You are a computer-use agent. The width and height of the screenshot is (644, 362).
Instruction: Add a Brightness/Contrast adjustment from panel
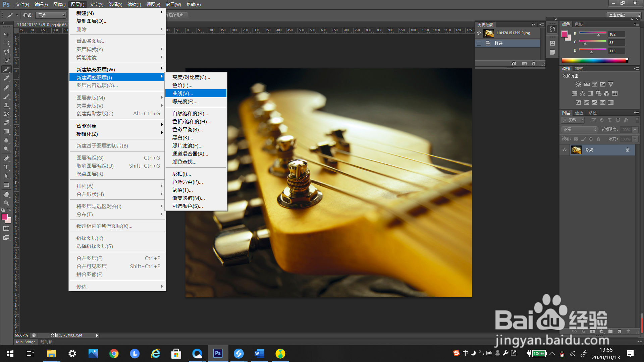pos(578,84)
